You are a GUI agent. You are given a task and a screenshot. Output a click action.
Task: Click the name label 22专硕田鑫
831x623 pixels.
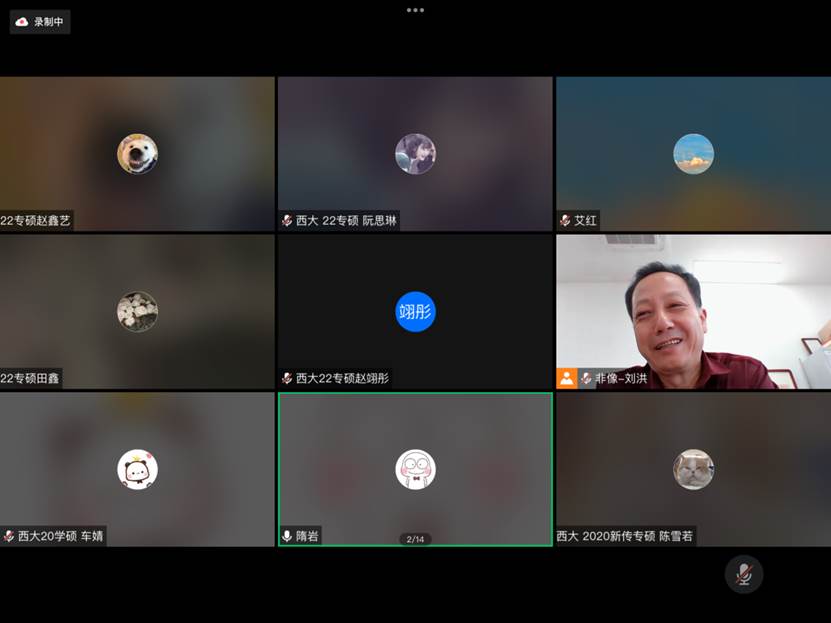coord(31,378)
